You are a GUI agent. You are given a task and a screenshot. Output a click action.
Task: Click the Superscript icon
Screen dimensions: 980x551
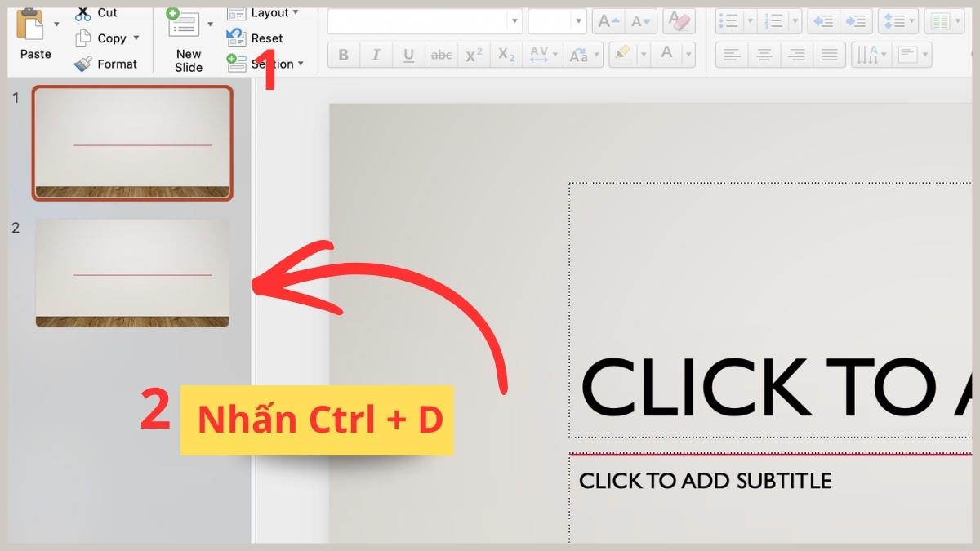[473, 55]
